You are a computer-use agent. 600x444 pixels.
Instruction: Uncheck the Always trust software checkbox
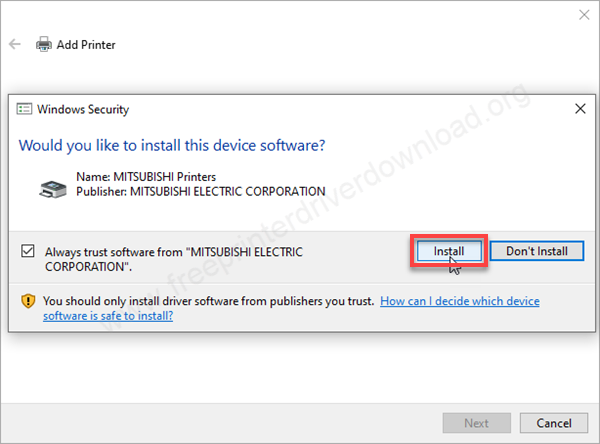(27, 251)
